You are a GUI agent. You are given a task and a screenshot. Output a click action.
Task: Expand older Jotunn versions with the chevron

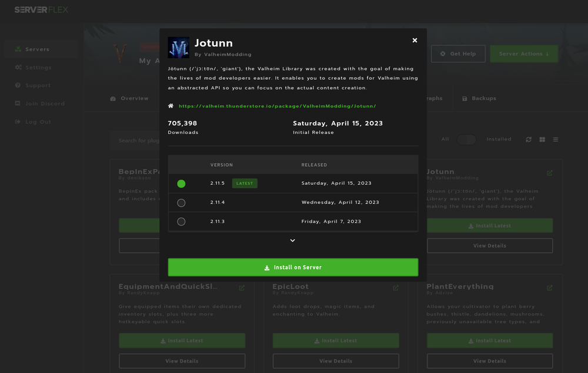click(x=292, y=240)
